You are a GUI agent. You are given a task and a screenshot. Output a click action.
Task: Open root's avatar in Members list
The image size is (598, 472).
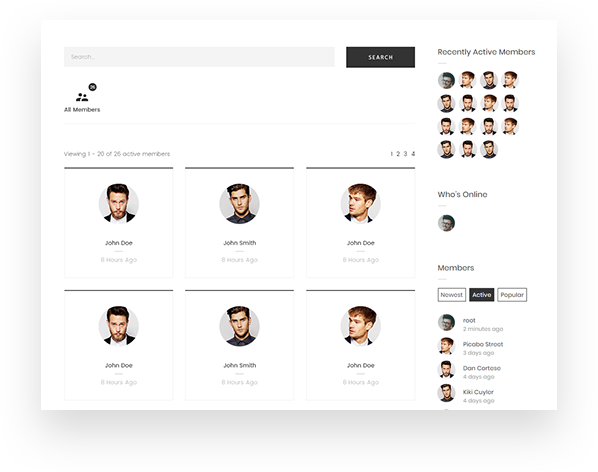pyautogui.click(x=446, y=323)
